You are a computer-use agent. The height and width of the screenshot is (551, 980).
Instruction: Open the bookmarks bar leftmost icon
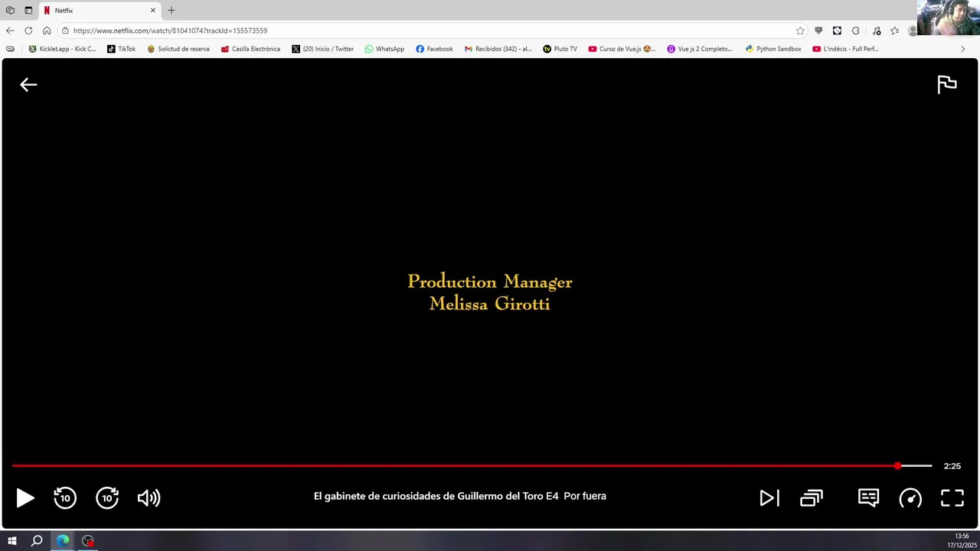point(10,49)
